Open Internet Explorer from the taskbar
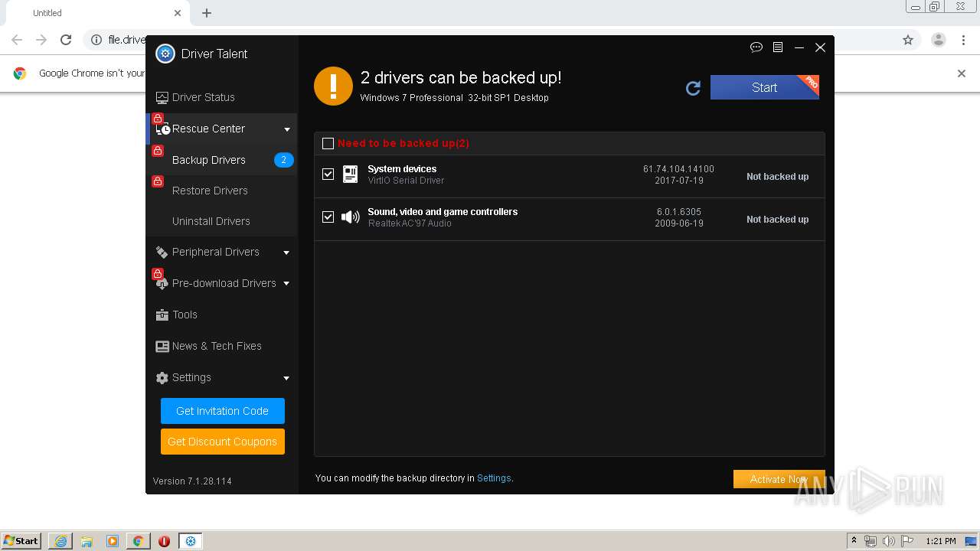This screenshot has height=551, width=980. coord(60,541)
